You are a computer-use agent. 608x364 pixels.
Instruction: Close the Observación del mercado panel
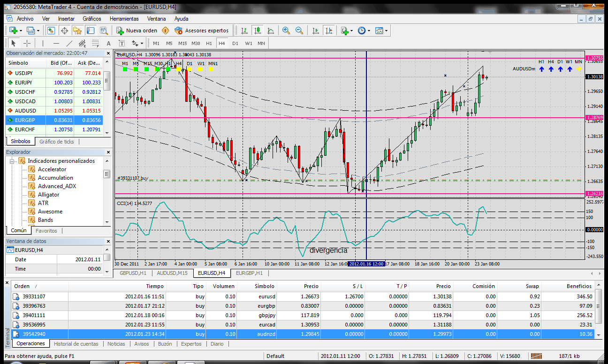coord(108,53)
